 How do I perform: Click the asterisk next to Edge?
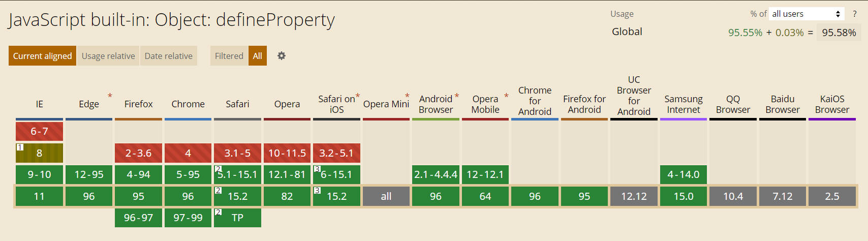(110, 96)
